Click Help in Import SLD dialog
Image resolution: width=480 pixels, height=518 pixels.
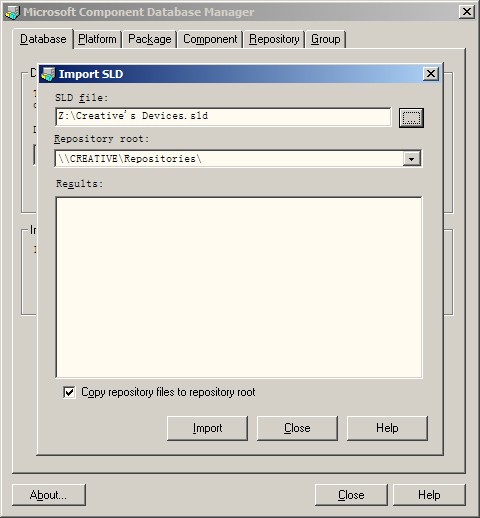point(387,428)
